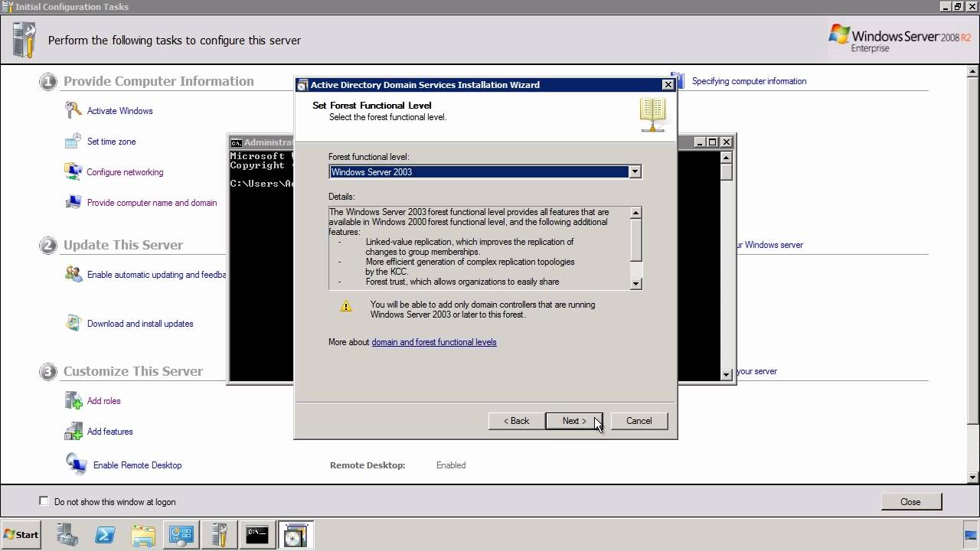Image resolution: width=980 pixels, height=551 pixels.
Task: Click the Configure networking icon
Action: coord(73,171)
